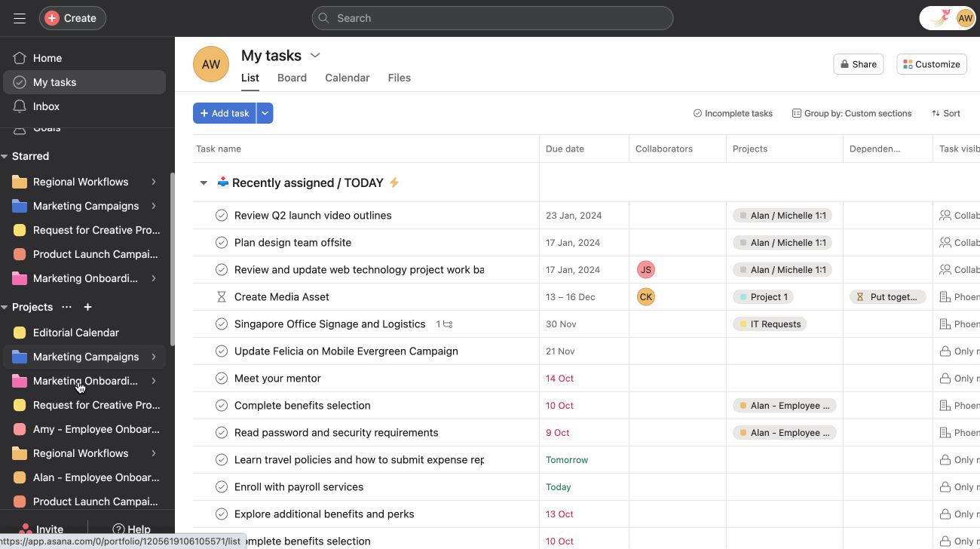Click Alan - Employee chip on Complete benefits row
The height and width of the screenshot is (549, 980).
click(785, 406)
